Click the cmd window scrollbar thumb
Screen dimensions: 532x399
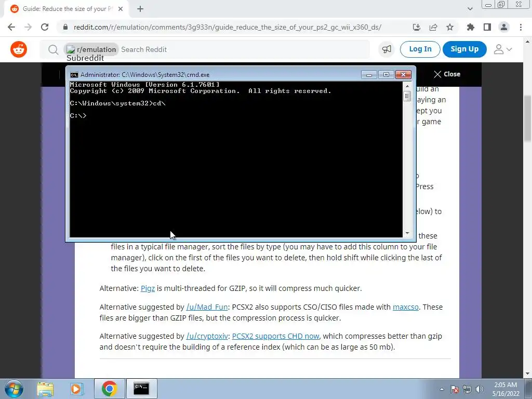click(407, 96)
